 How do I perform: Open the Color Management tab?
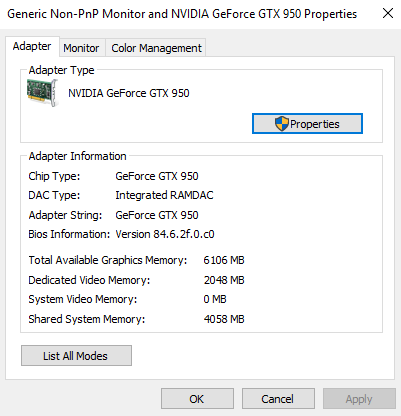(x=156, y=48)
